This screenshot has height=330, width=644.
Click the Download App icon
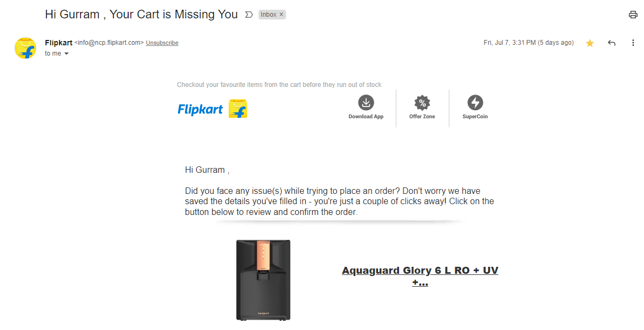click(366, 103)
